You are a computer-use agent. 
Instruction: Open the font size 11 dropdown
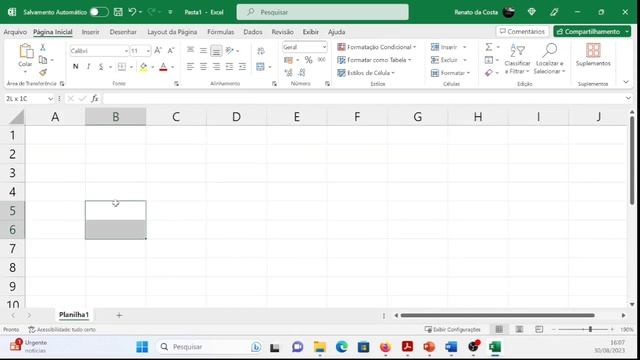[148, 51]
